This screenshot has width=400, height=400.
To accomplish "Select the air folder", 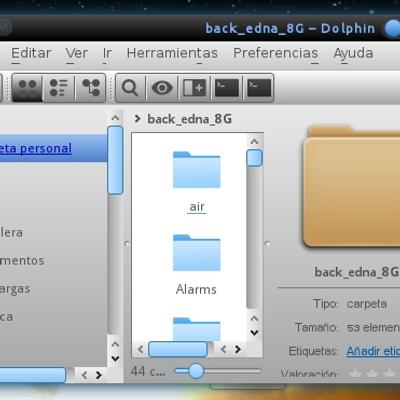I will [197, 182].
